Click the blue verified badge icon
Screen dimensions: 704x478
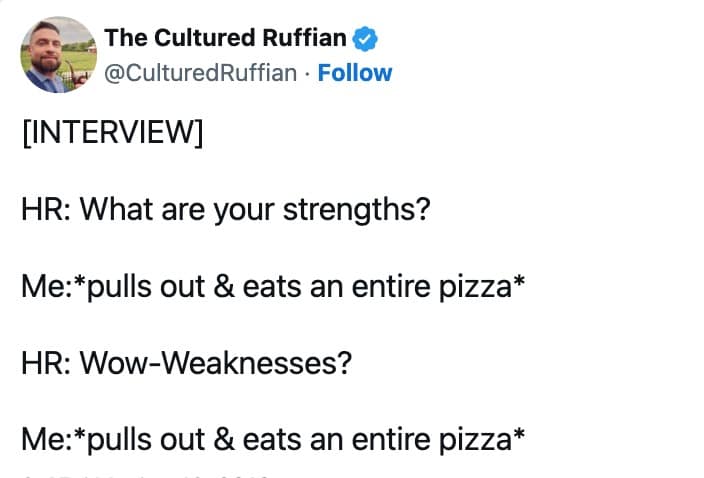(x=365, y=39)
